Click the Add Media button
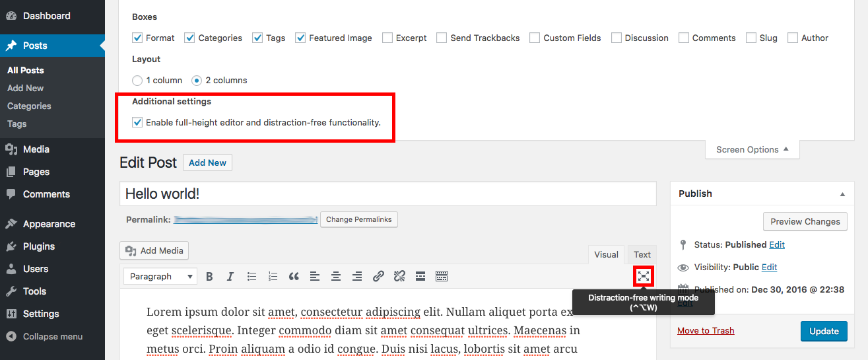 pyautogui.click(x=155, y=250)
